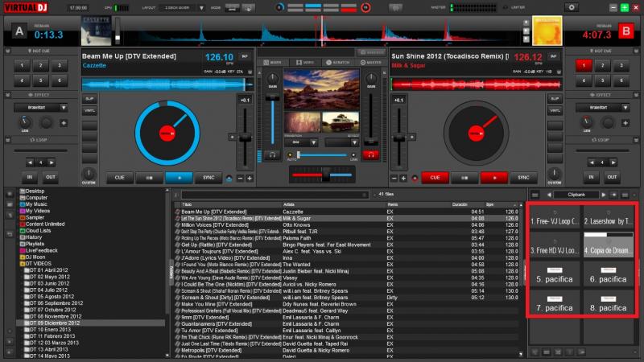The image size is (644, 362).
Task: Enable deck B SYNC
Action: [524, 178]
